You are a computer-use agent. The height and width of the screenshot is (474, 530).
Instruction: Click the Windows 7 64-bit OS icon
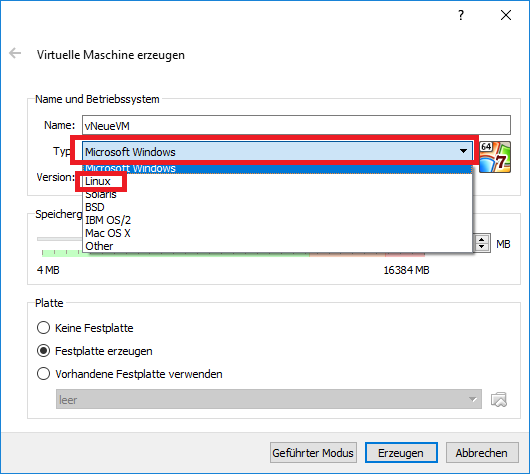(495, 157)
